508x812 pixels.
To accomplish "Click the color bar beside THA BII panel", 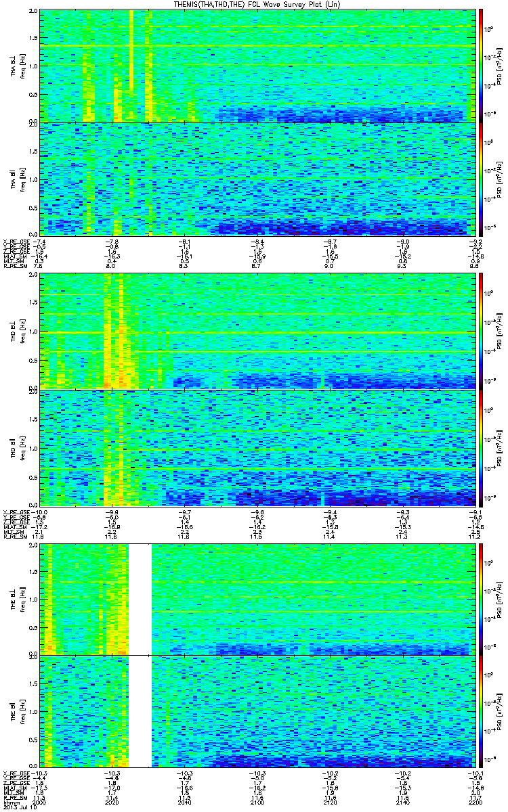I will (480, 179).
